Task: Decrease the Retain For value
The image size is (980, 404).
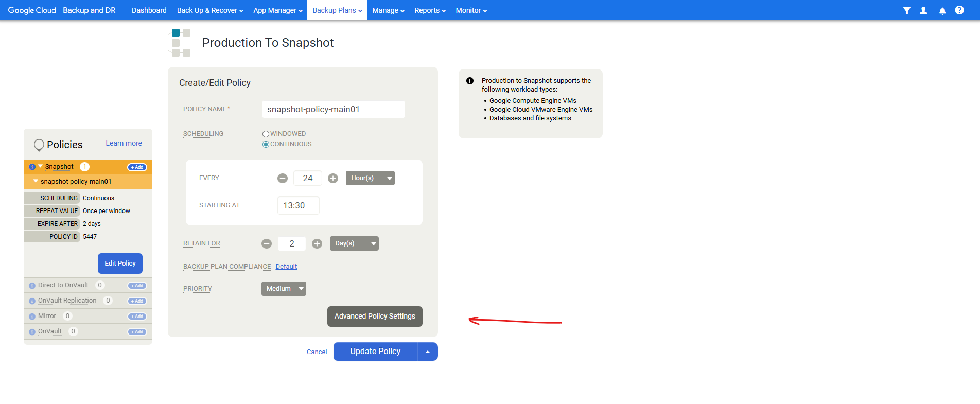Action: click(267, 244)
